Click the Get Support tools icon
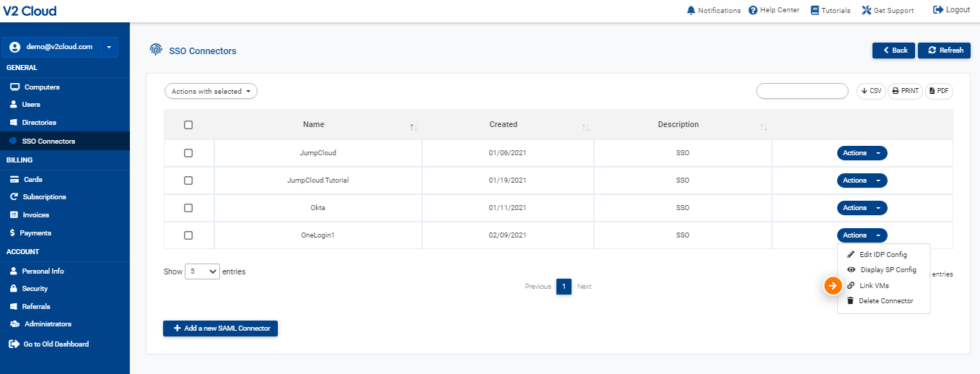 pyautogui.click(x=867, y=10)
